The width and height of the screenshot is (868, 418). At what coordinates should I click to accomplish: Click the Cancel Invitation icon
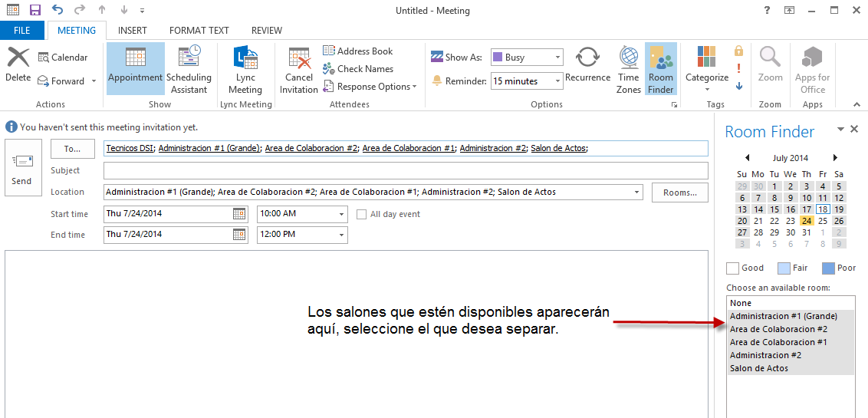[x=298, y=68]
